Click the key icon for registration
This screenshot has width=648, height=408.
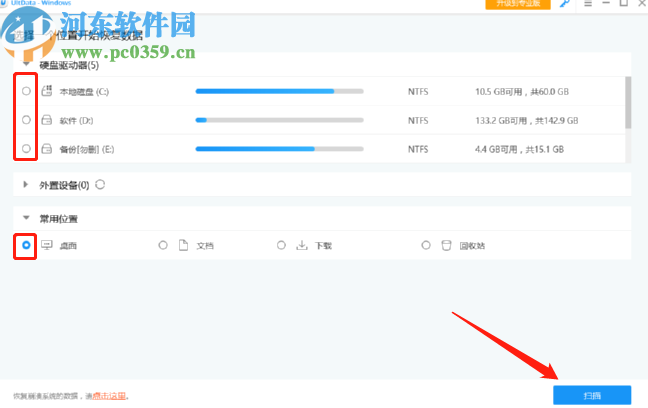click(565, 6)
